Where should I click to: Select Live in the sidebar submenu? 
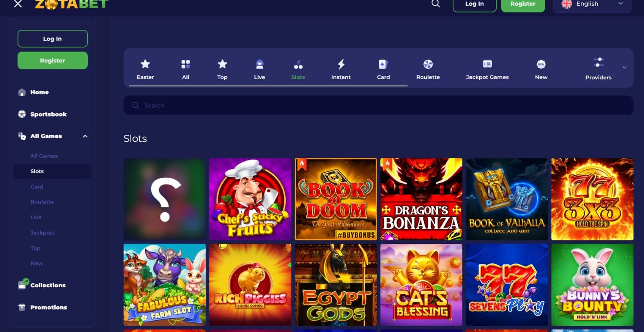pyautogui.click(x=36, y=217)
